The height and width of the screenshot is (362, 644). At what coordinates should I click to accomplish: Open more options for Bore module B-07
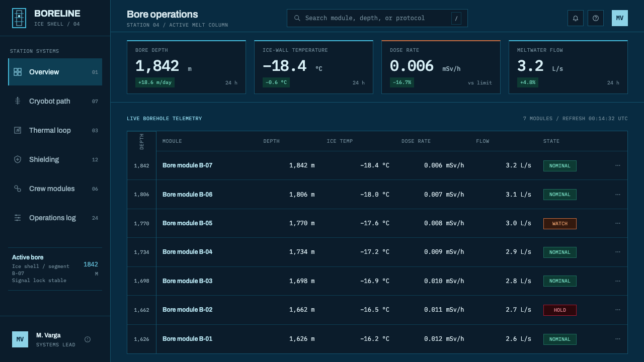coord(618,165)
